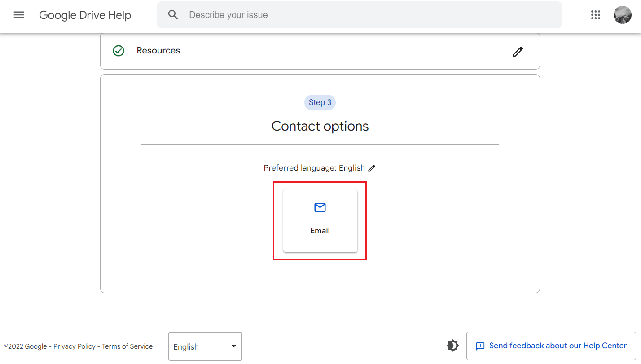
Task: Open the account profile avatar
Action: tap(622, 15)
